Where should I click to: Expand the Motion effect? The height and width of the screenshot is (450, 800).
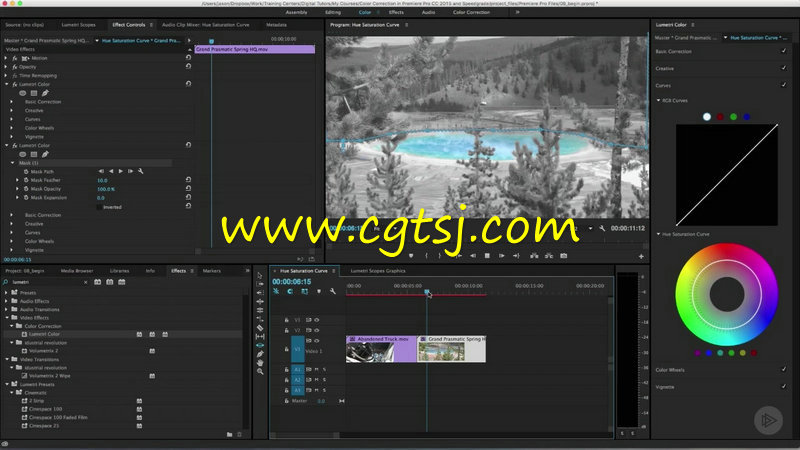coord(6,58)
